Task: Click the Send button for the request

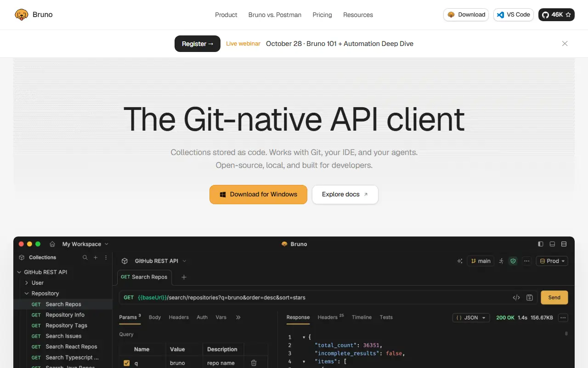Action: pos(554,298)
